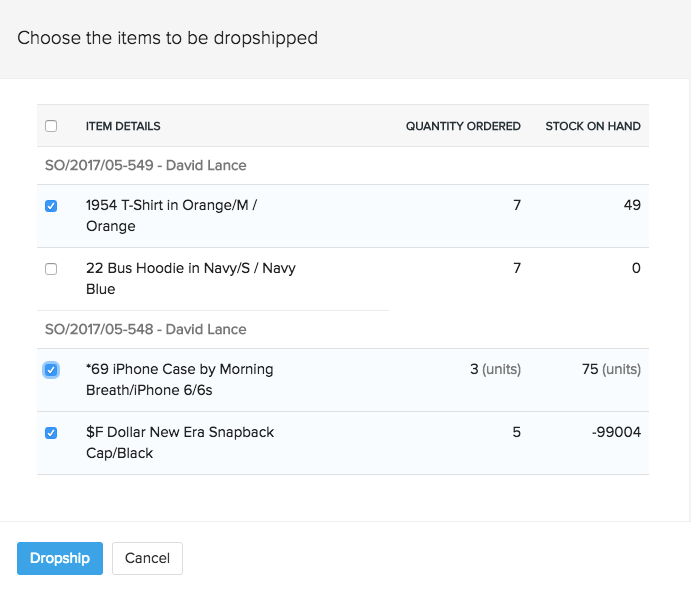691x592 pixels.
Task: Click the 3 (units) quantity ordered value
Action: point(495,369)
